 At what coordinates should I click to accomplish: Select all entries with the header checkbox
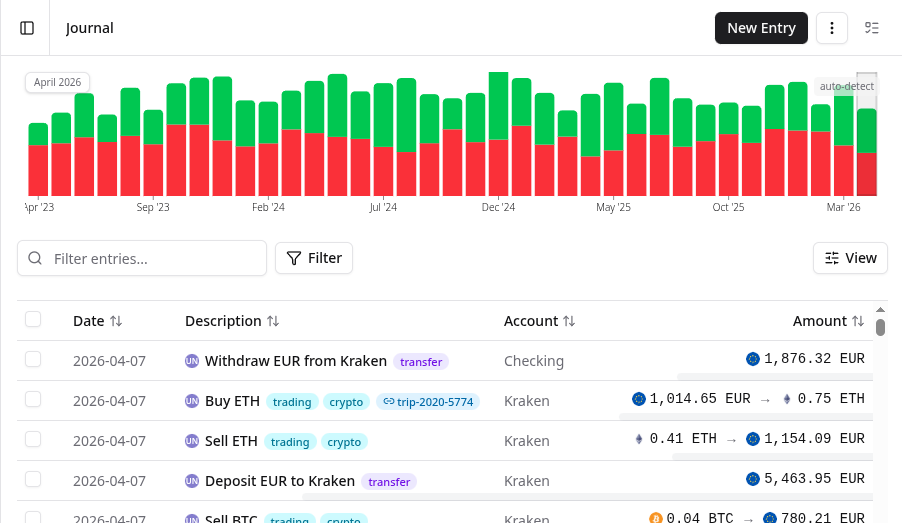[33, 319]
